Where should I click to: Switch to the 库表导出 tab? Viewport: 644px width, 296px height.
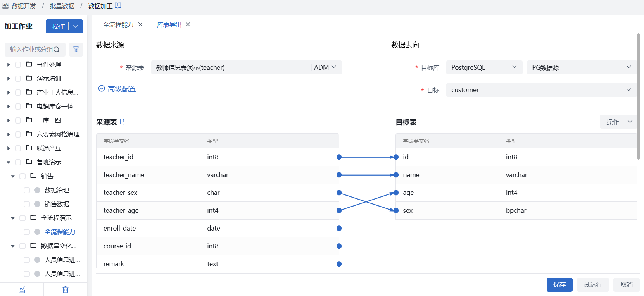click(169, 24)
